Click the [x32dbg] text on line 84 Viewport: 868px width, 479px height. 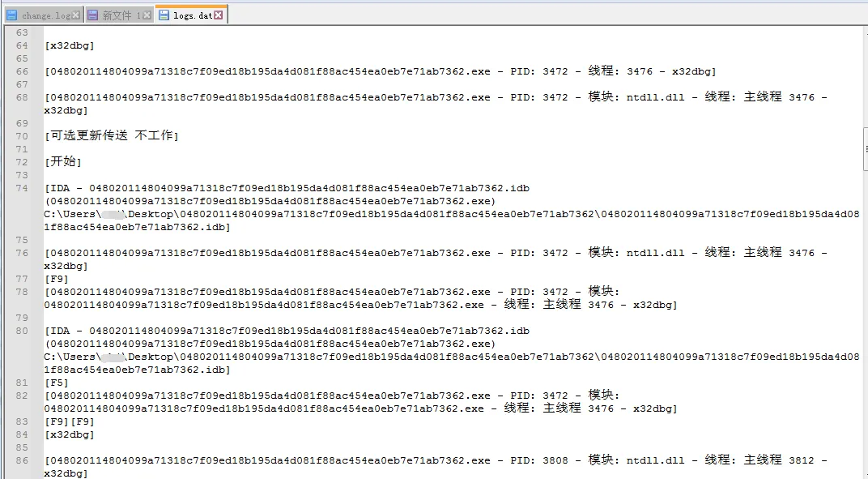[x=69, y=434]
